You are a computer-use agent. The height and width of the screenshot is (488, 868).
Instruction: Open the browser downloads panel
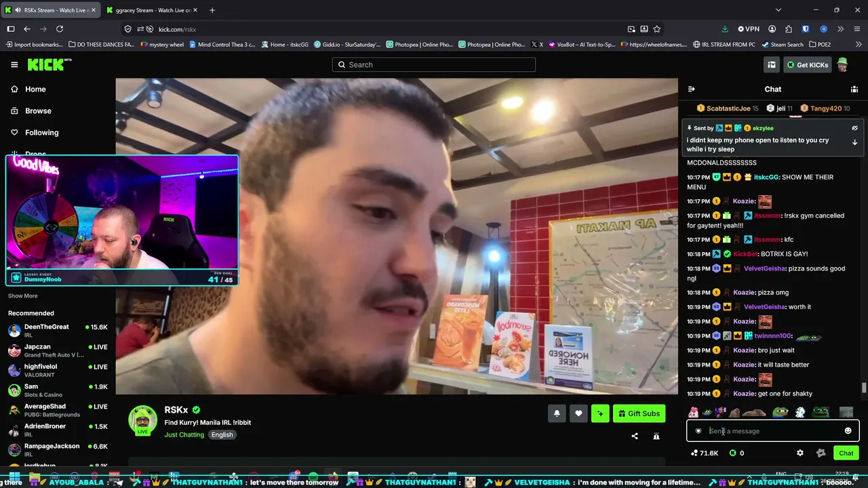point(725,29)
